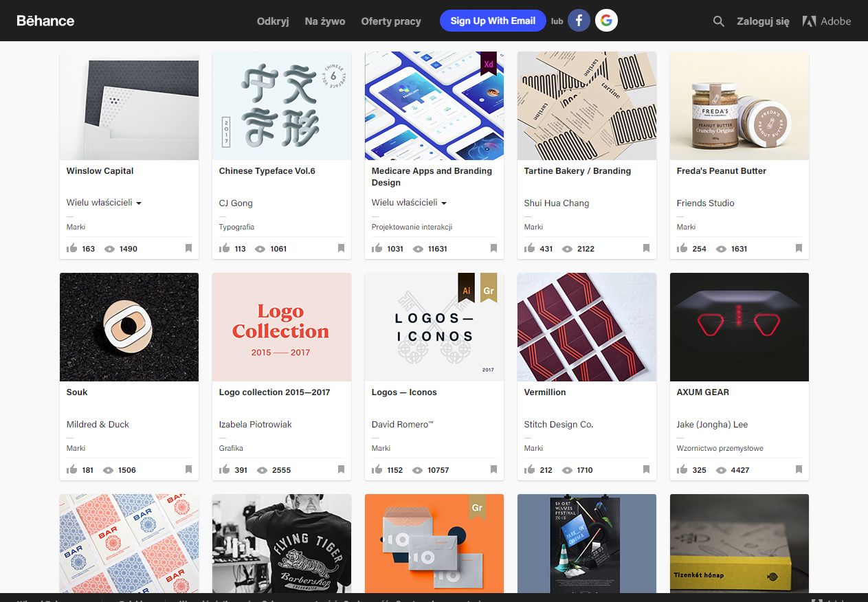Open the Vermillion cards thumbnail
Viewport: 868px width, 602px height.
pyautogui.click(x=587, y=327)
